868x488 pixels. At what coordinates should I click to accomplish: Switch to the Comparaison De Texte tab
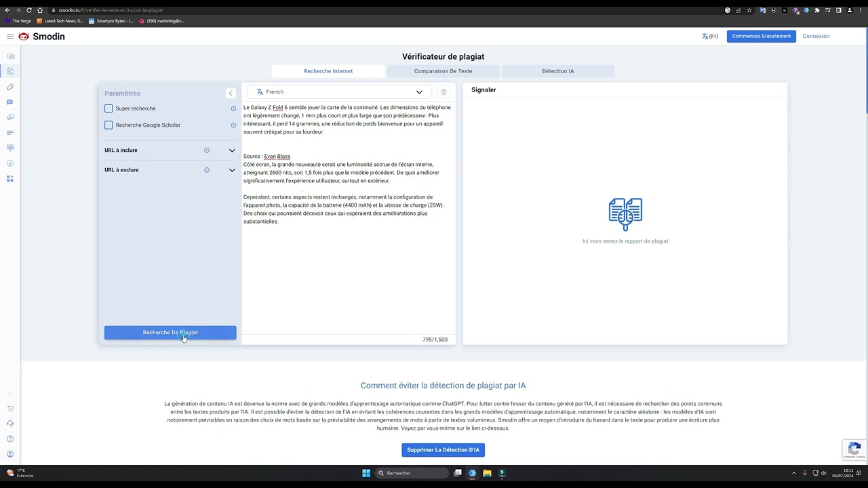click(443, 71)
